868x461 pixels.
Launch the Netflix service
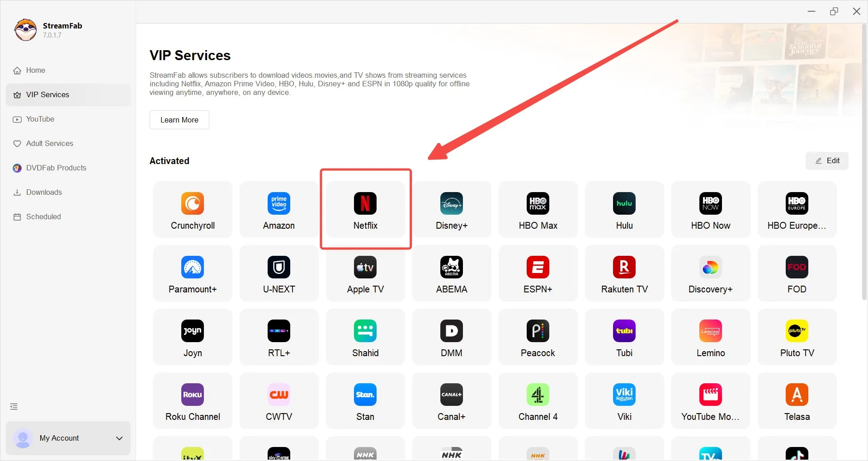[365, 210]
